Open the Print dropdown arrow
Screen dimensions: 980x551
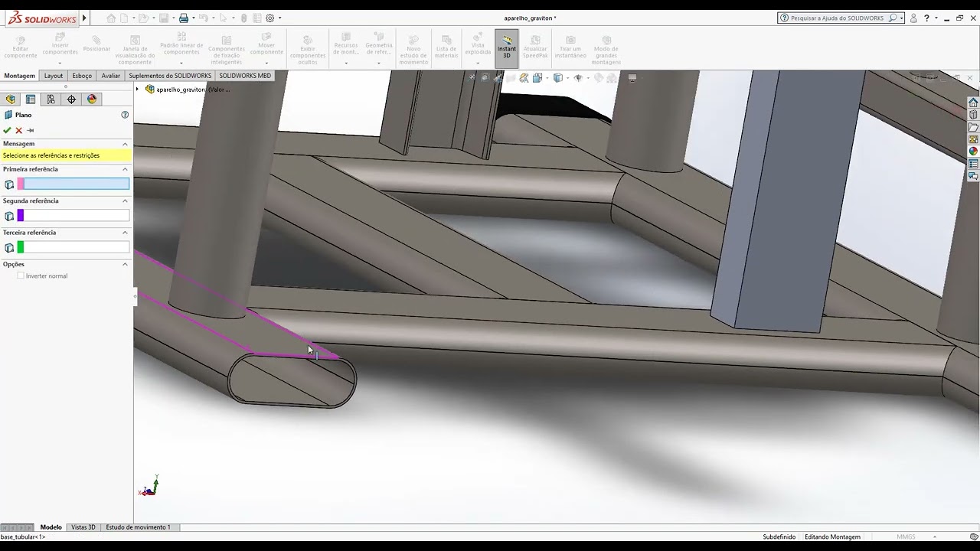pyautogui.click(x=194, y=18)
